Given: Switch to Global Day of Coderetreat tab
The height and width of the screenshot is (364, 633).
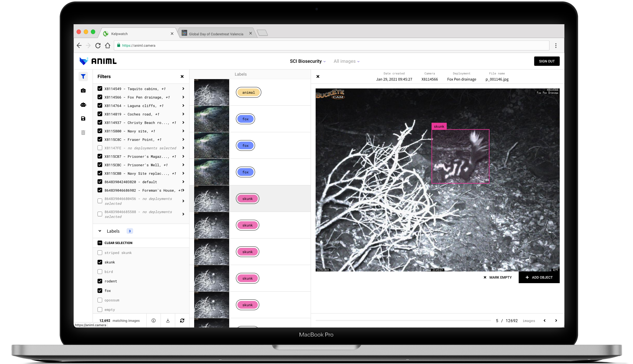Looking at the screenshot, I should click(x=216, y=34).
